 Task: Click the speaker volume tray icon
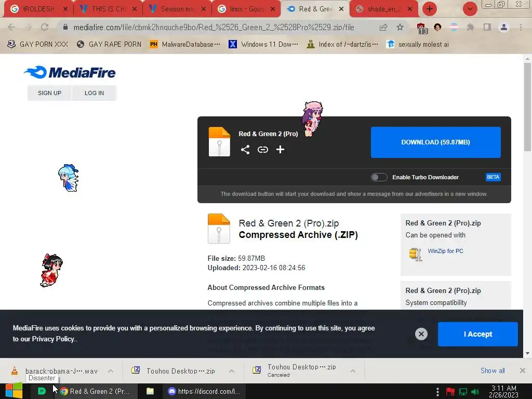point(475,392)
